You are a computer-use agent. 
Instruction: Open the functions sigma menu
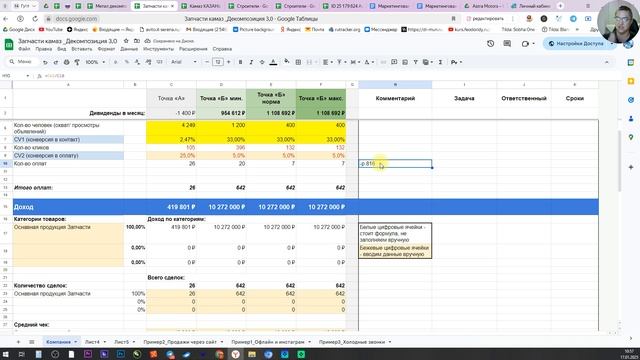point(440,62)
